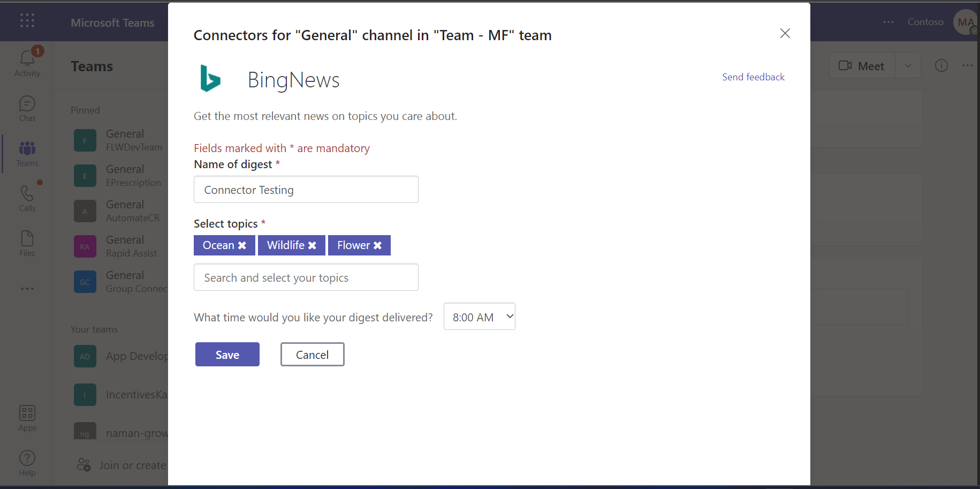980x489 pixels.
Task: Open top bar settings ellipsis
Action: (x=888, y=22)
